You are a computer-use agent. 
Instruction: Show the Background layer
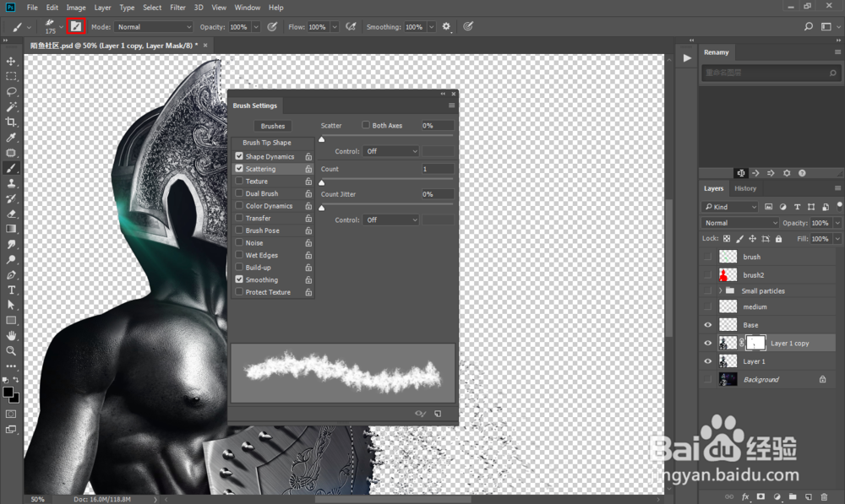[x=707, y=380]
